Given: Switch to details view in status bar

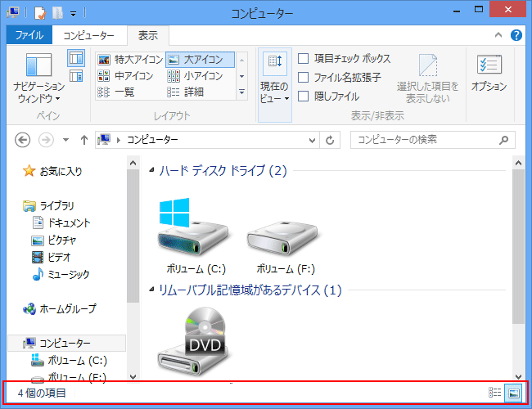Looking at the screenshot, I should coord(494,393).
